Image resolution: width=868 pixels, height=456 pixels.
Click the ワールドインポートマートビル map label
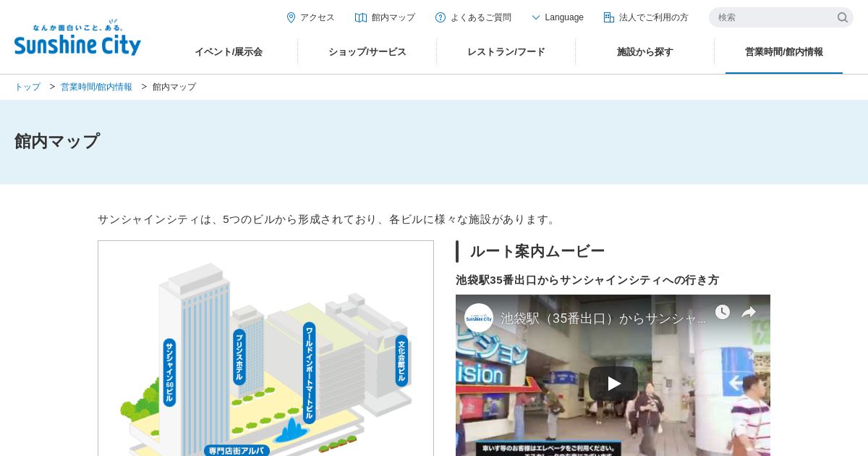[x=309, y=373]
